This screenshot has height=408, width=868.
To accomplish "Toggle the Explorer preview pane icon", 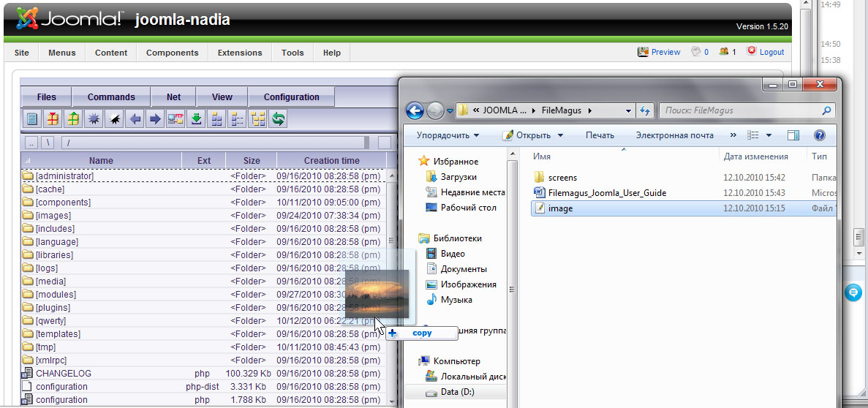I will [793, 135].
